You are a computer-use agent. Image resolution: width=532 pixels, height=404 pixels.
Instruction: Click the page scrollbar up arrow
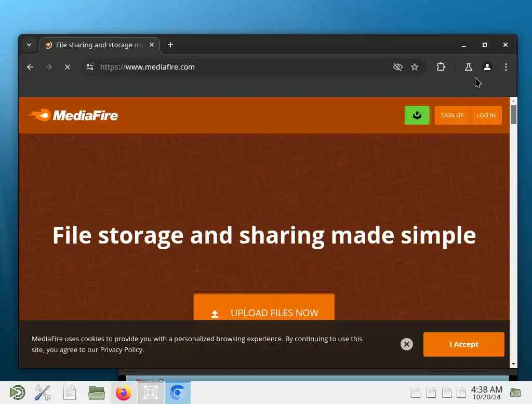(x=513, y=101)
